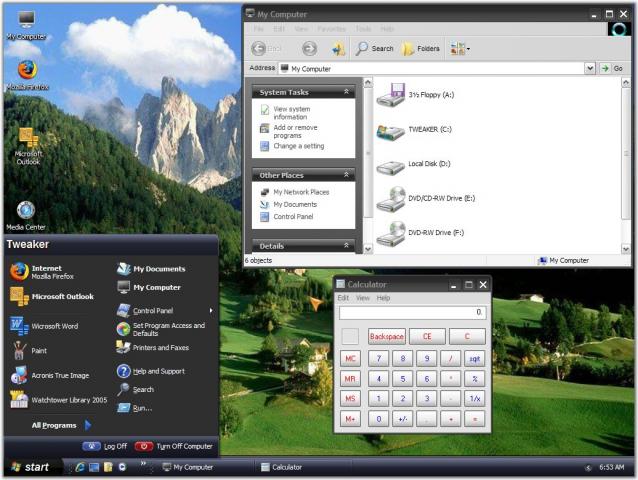Open Tools menu in My Computer
638x480 pixels.
coord(363,29)
